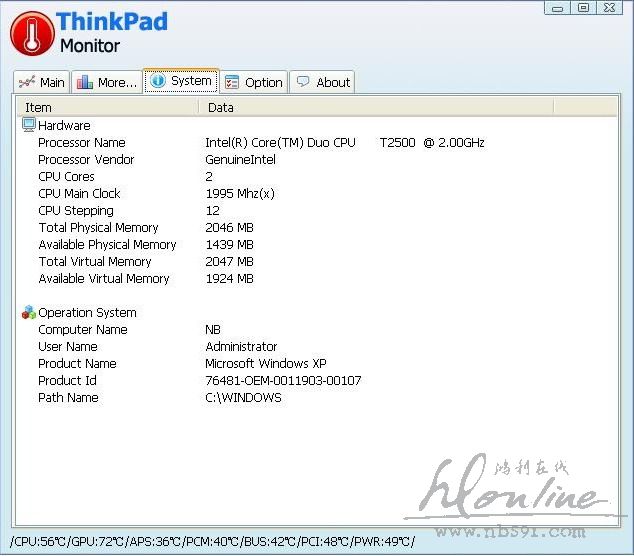The image size is (634, 556).
Task: Click the ThinkPad Monitor thermometer logo
Action: [31, 33]
